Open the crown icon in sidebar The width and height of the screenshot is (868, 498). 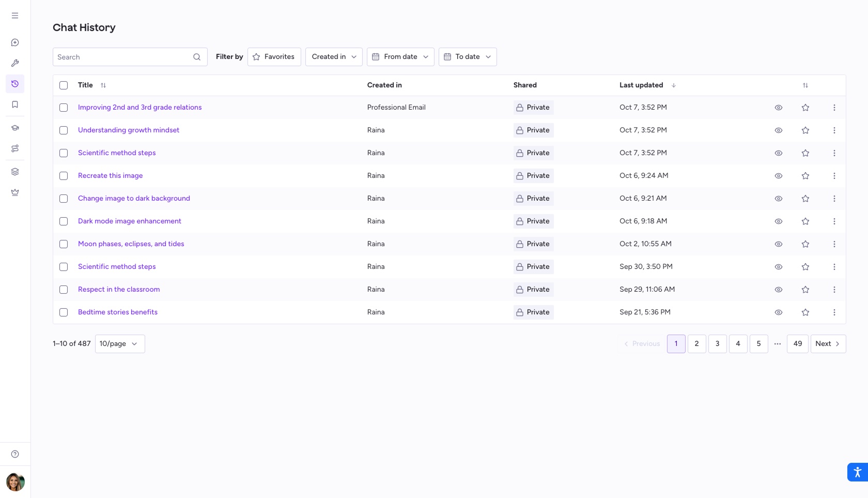pyautogui.click(x=15, y=192)
